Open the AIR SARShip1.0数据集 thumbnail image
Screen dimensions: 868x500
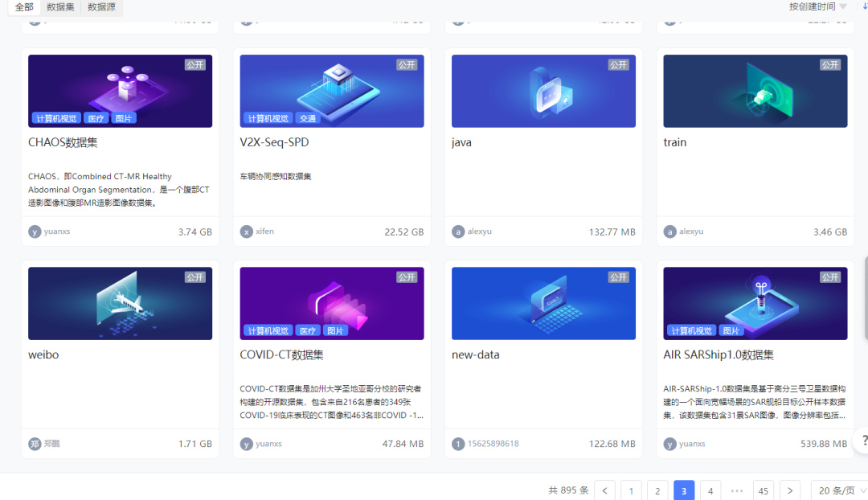[755, 297]
